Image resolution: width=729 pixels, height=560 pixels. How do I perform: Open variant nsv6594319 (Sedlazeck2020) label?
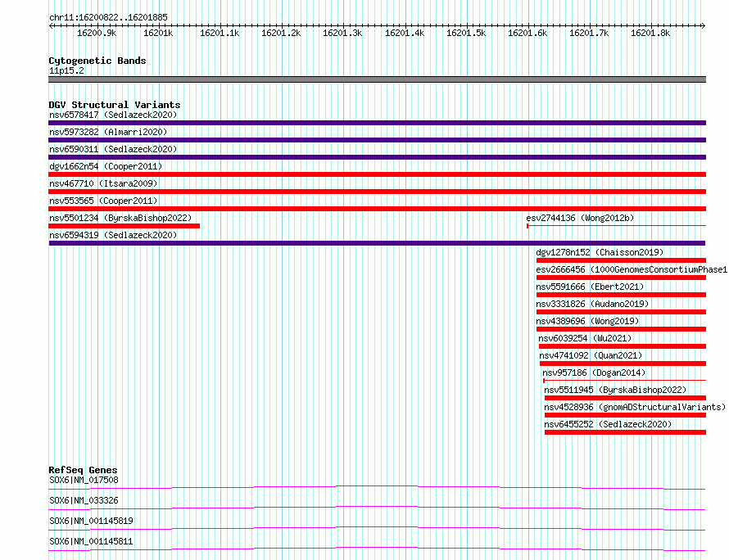[113, 235]
